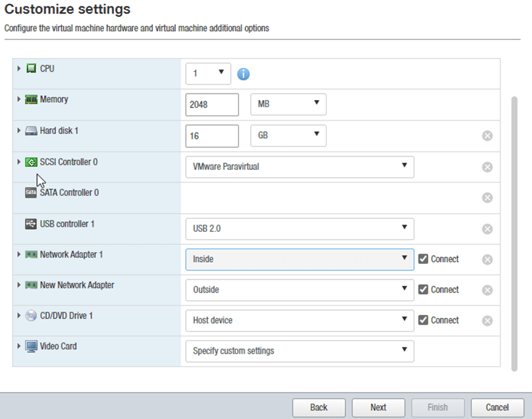Disable Connect for CD/DVD Drive 1

[423, 320]
